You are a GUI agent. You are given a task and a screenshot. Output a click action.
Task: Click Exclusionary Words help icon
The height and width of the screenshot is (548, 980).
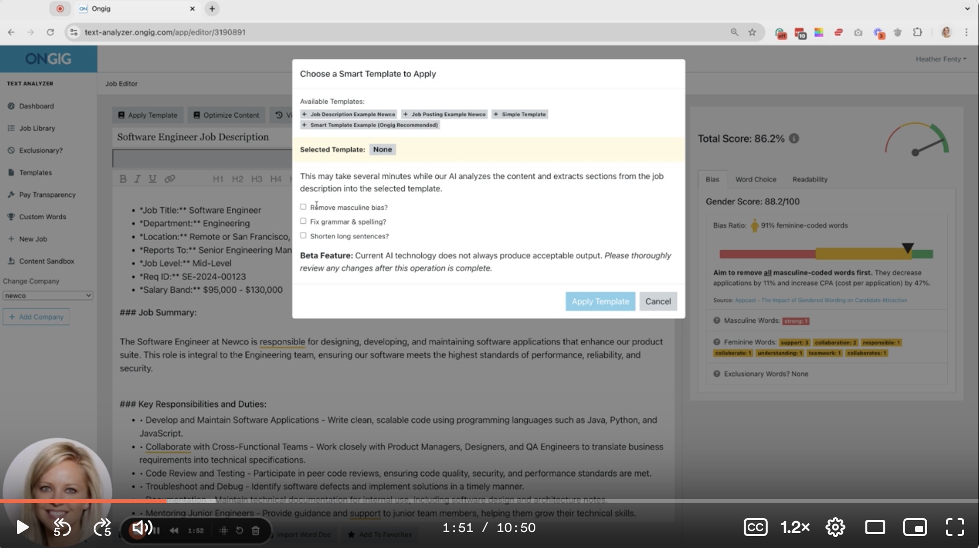pyautogui.click(x=717, y=374)
